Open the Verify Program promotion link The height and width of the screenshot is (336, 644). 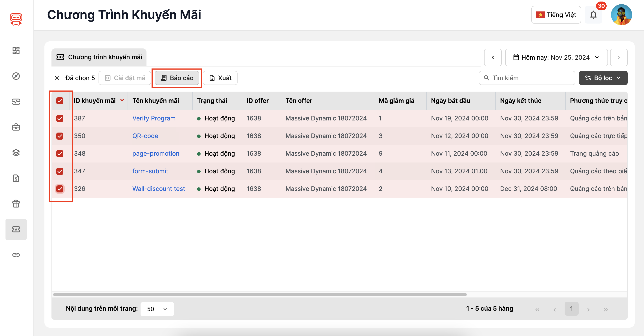tap(154, 118)
